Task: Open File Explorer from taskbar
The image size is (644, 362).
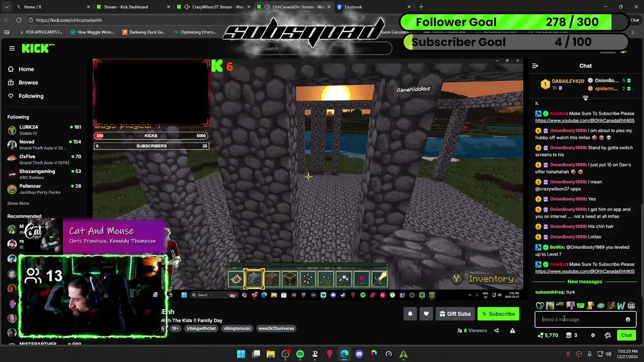Action: point(271,354)
